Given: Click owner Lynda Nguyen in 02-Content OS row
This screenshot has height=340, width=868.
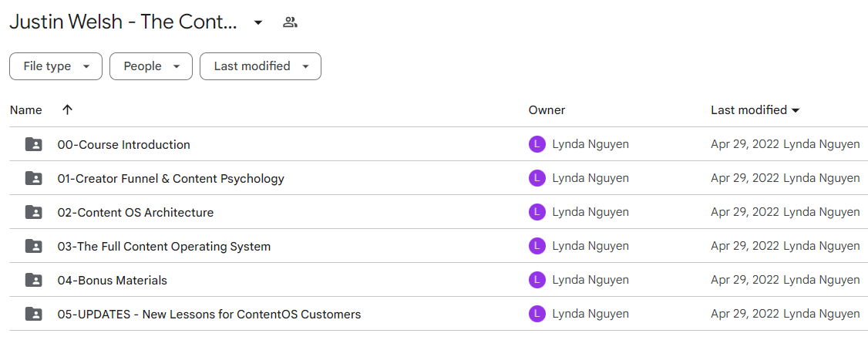Looking at the screenshot, I should coord(590,213).
